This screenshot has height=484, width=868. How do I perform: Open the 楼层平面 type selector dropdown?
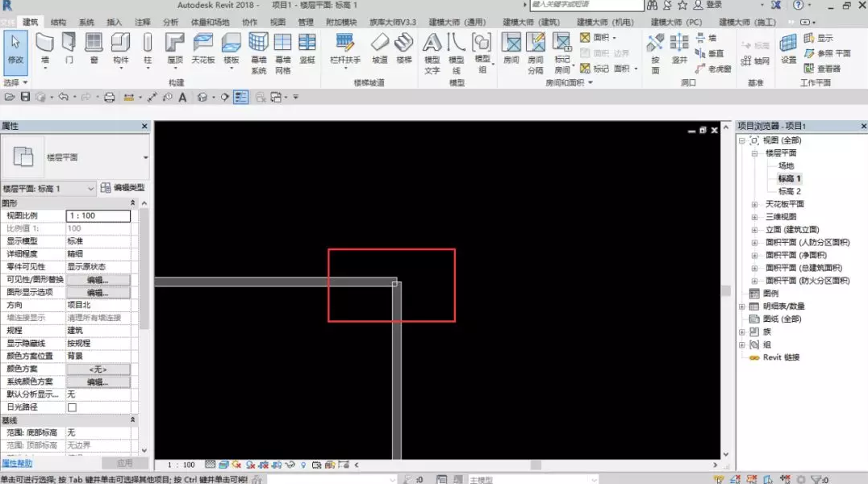(x=145, y=157)
